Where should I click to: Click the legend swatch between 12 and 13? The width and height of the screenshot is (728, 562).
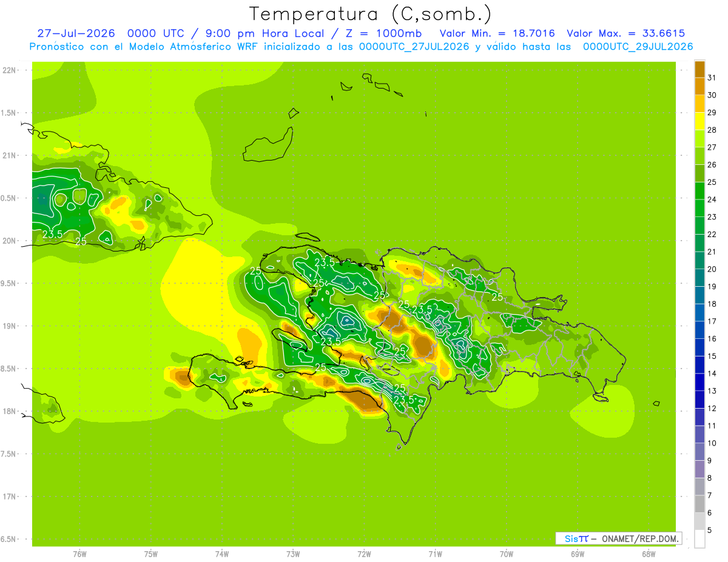[699, 400]
